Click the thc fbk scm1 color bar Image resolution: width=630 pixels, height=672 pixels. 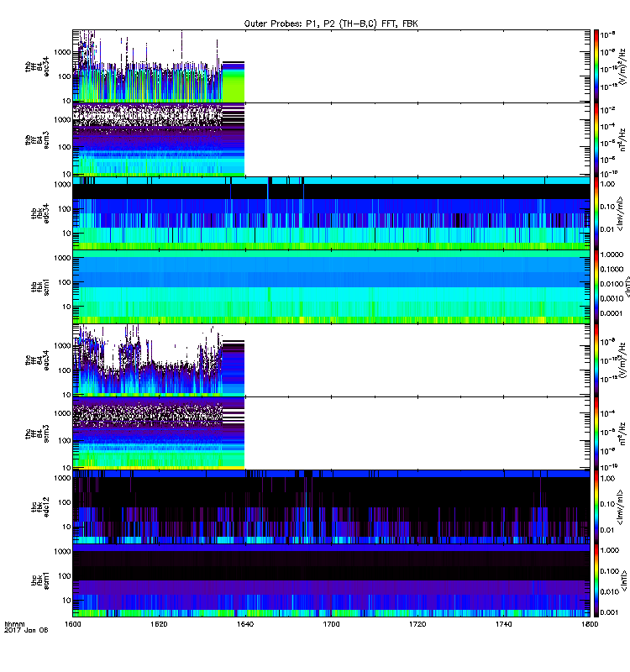tap(596, 580)
